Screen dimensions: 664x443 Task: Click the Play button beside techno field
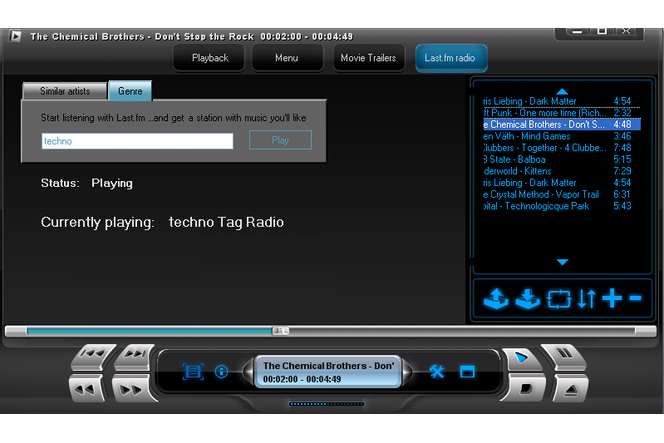coord(280,140)
